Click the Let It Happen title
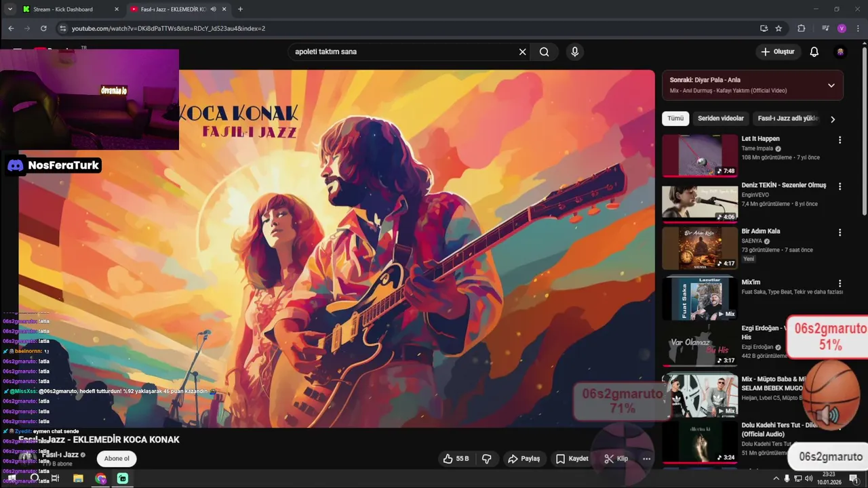 760,139
